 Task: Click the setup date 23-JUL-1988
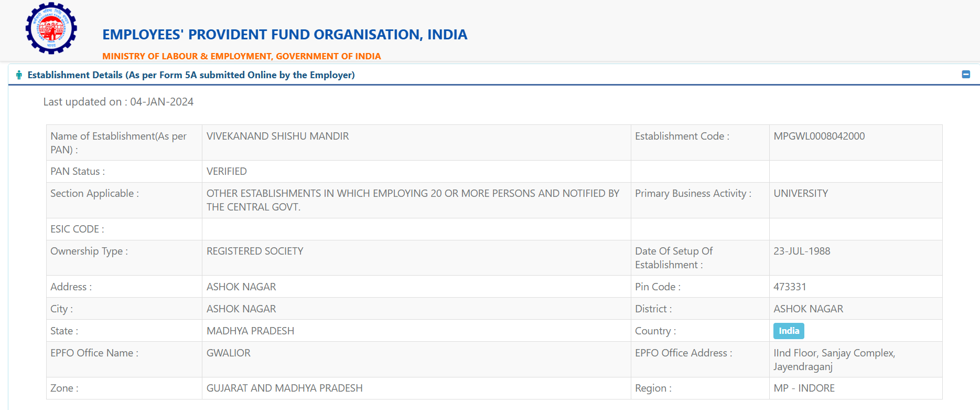pyautogui.click(x=801, y=251)
